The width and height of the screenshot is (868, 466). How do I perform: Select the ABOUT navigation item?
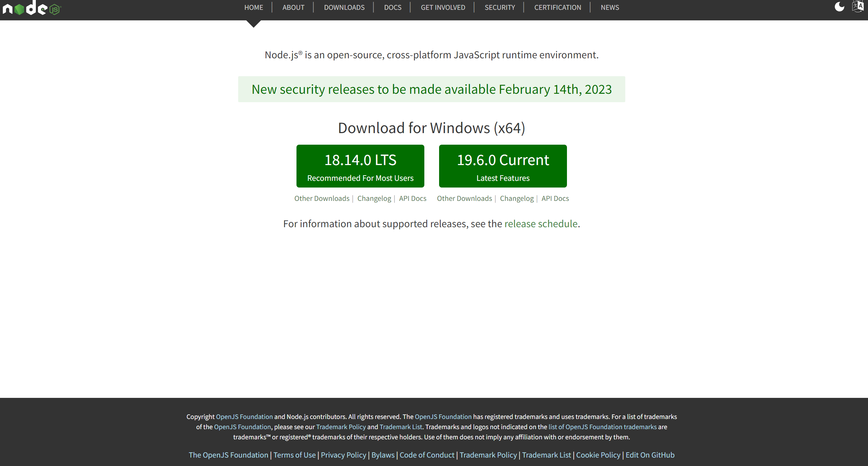coord(293,7)
